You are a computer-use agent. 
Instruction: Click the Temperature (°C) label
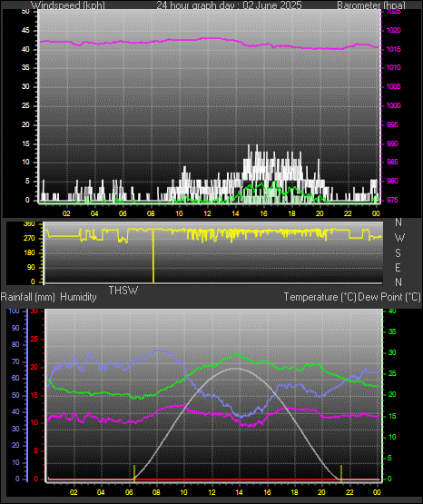point(320,297)
